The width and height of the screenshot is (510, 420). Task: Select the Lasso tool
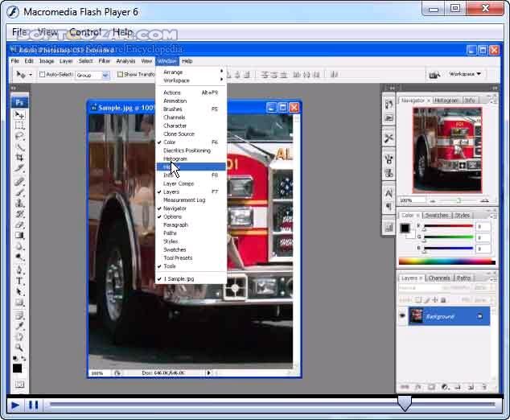coord(19,136)
